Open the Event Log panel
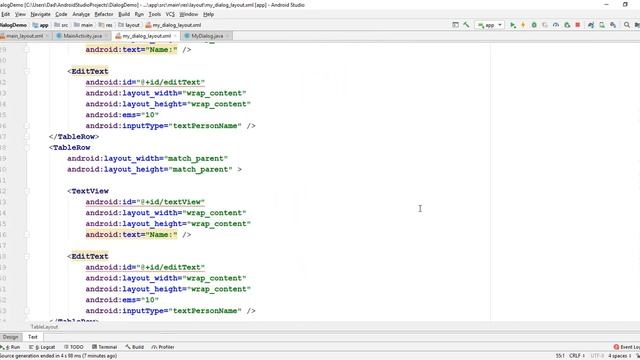The height and width of the screenshot is (360, 640). coord(627,347)
